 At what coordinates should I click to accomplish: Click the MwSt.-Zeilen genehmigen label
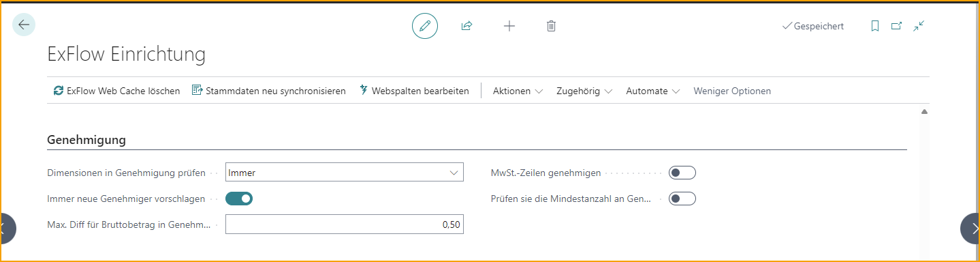[x=546, y=173]
